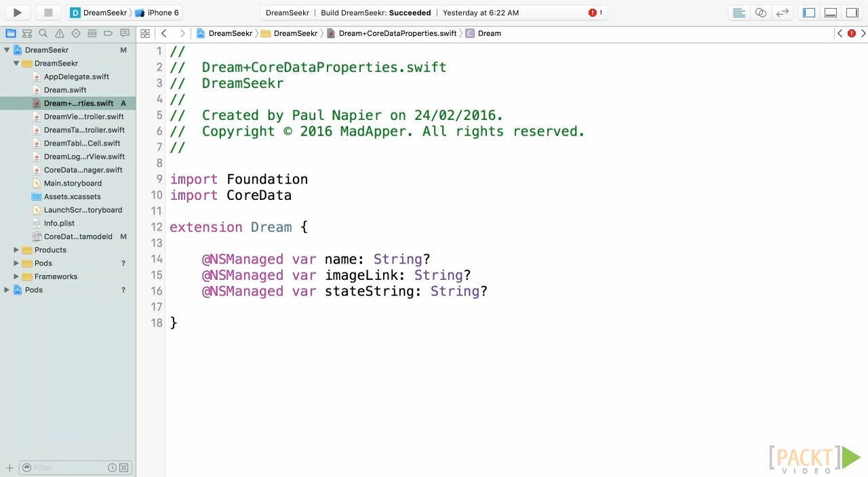Click the jump bar error indicator

coord(852,33)
